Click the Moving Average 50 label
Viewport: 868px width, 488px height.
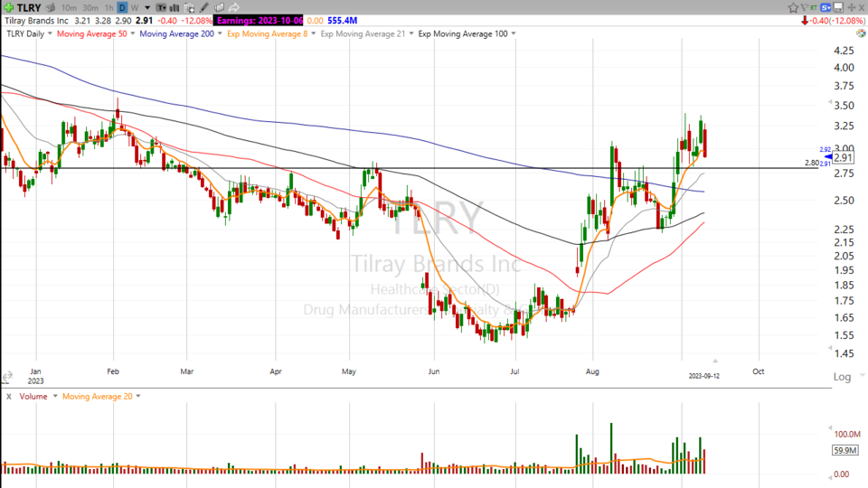pyautogui.click(x=92, y=33)
